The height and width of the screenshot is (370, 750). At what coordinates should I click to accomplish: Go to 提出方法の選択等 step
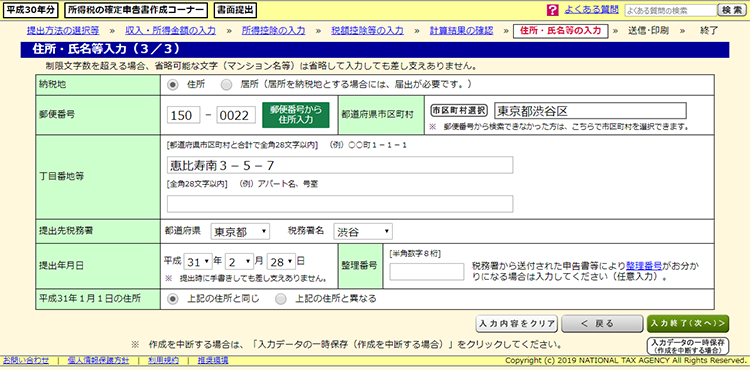(x=63, y=31)
